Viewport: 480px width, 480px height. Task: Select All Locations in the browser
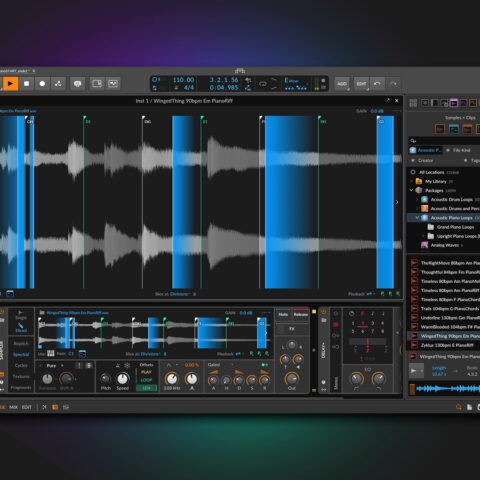[x=431, y=172]
